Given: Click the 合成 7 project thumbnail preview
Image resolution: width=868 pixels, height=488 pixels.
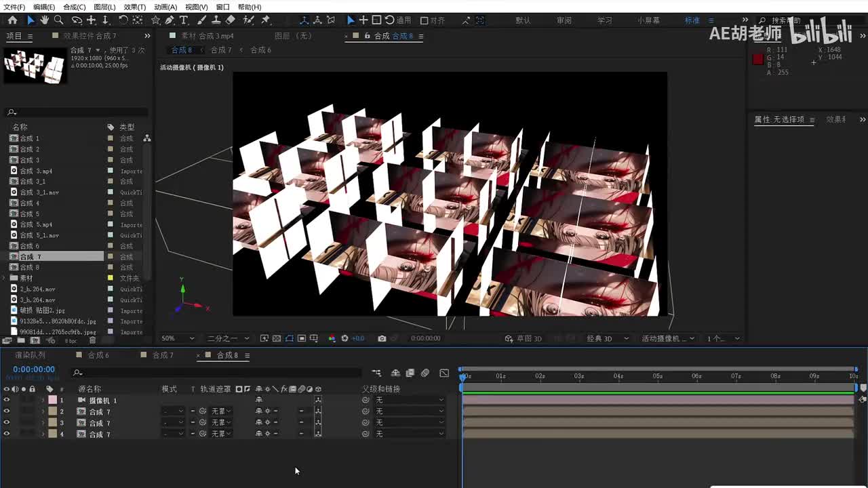Looking at the screenshot, I should pyautogui.click(x=35, y=66).
